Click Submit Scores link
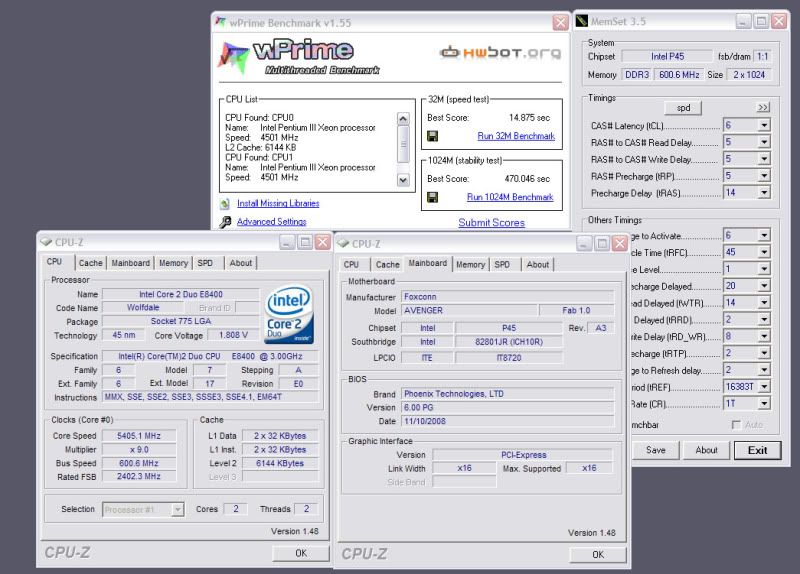This screenshot has width=800, height=574. 491,222
